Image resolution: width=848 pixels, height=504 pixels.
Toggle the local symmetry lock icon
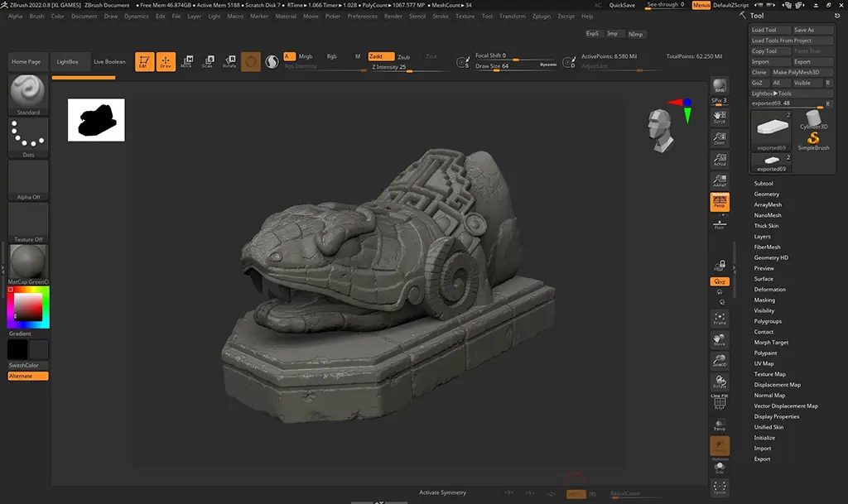pyautogui.click(x=720, y=265)
